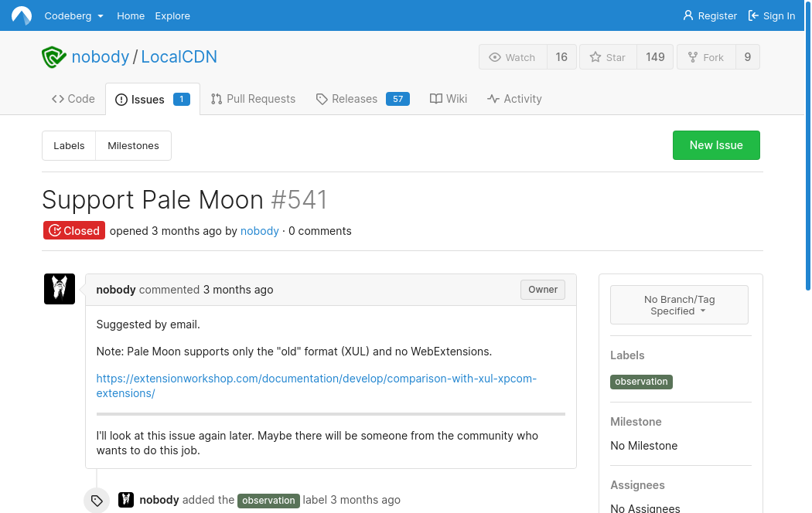Expand the Codeberg dropdown menu
The image size is (812, 513).
pos(74,15)
